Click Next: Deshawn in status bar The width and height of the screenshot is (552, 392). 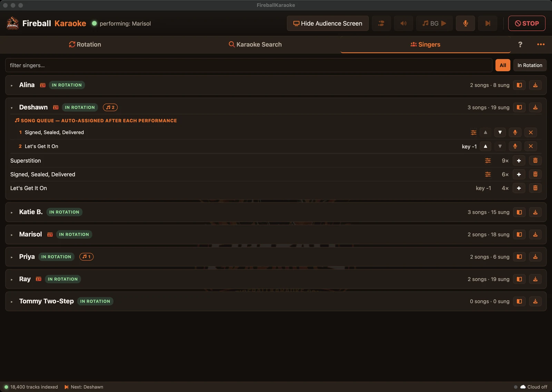coord(84,387)
